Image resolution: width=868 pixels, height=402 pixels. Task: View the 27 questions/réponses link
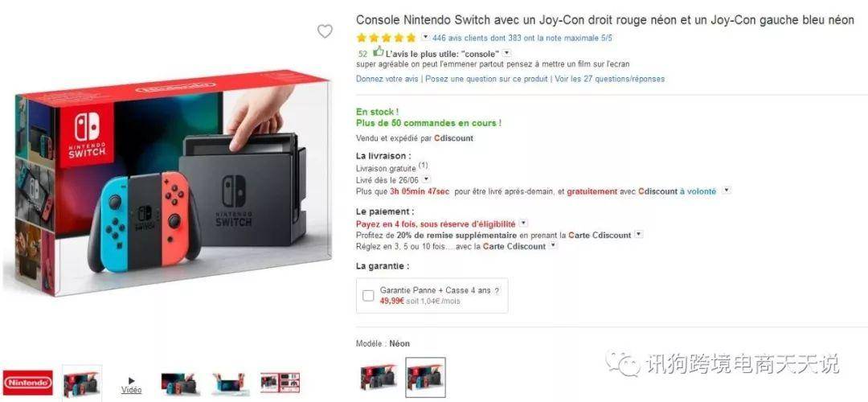click(609, 79)
